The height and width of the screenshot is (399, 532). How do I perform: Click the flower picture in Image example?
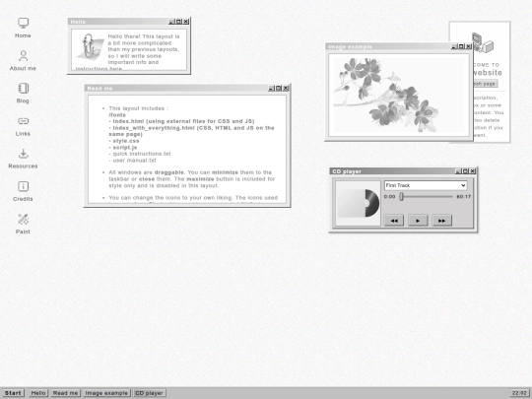coord(399,95)
